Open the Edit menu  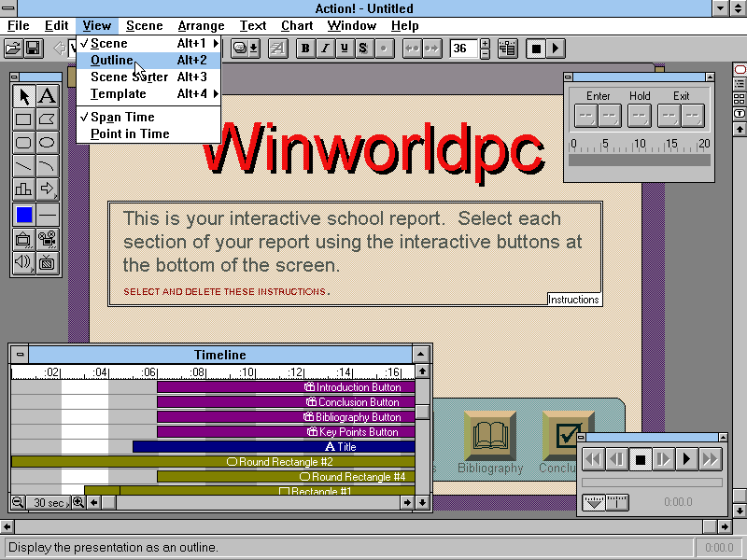point(57,26)
